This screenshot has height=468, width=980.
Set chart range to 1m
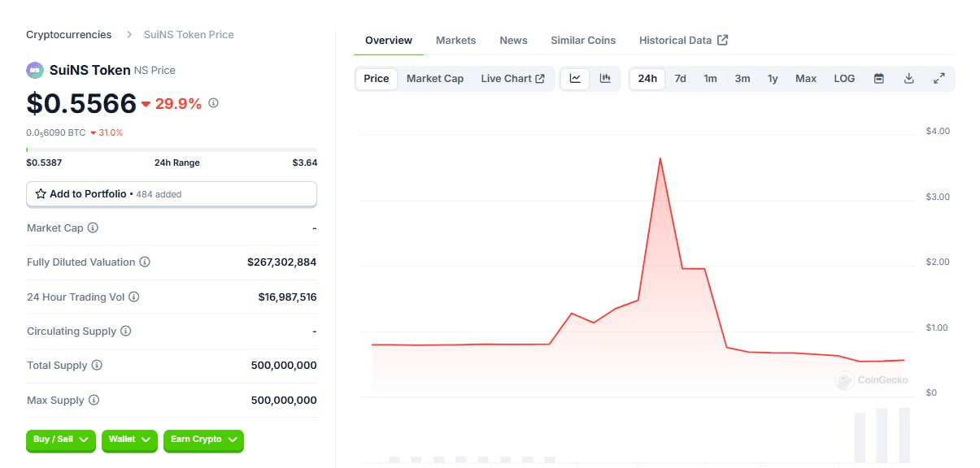711,79
